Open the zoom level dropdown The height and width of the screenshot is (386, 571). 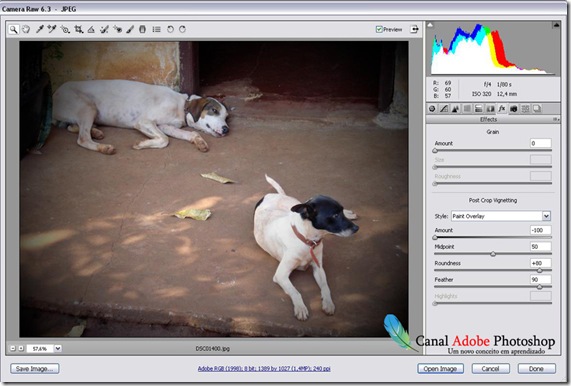point(58,348)
